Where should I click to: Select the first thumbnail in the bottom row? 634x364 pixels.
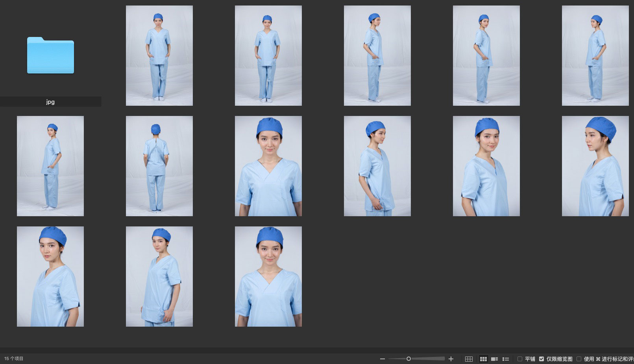[50, 276]
